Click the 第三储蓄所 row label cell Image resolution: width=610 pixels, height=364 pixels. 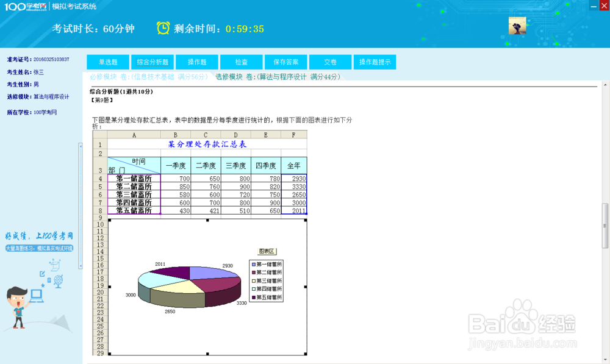pos(134,194)
